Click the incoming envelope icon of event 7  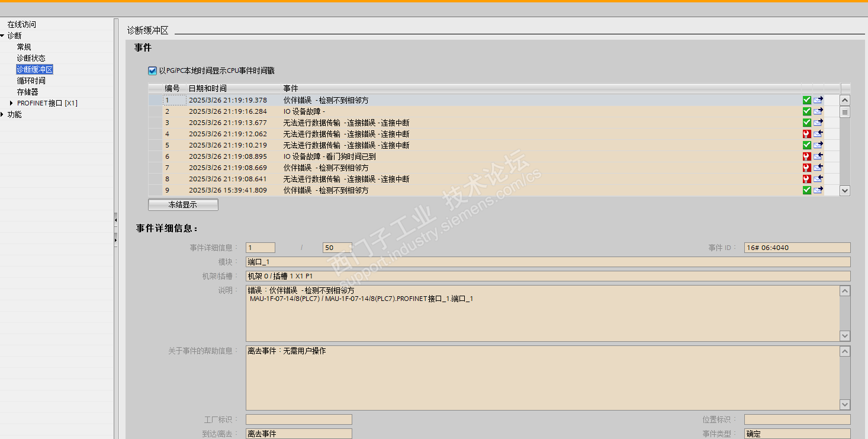click(x=818, y=168)
